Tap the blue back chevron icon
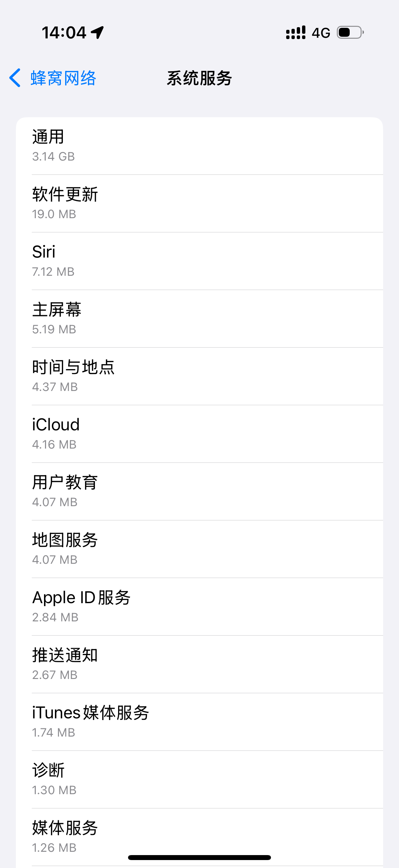Image resolution: width=399 pixels, height=868 pixels. pyautogui.click(x=15, y=78)
